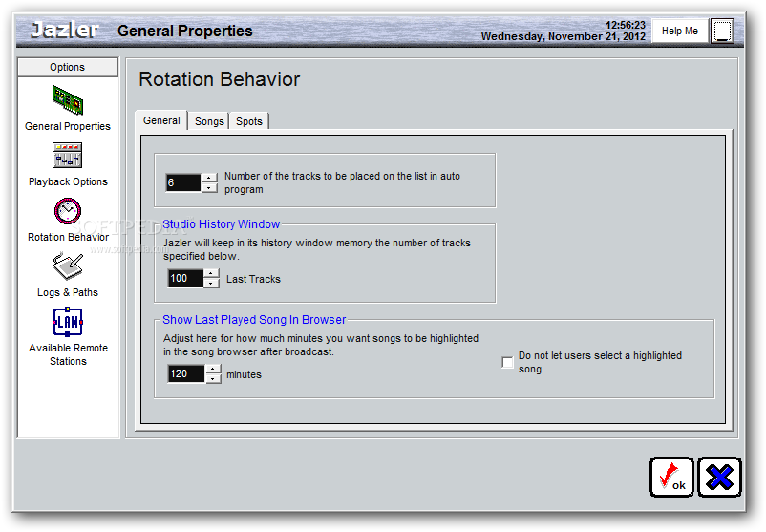The height and width of the screenshot is (532, 766).
Task: Switch to the General tab
Action: click(161, 120)
